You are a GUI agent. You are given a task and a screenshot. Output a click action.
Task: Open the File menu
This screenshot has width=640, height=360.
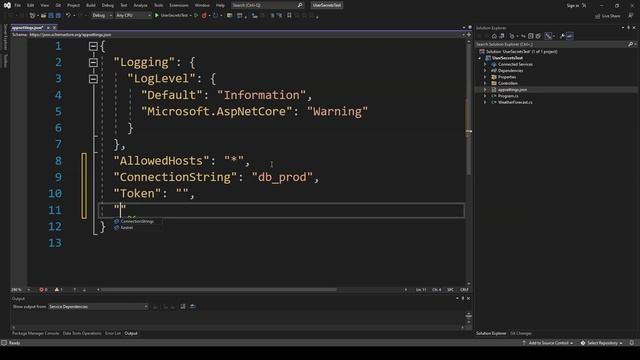pos(18,5)
